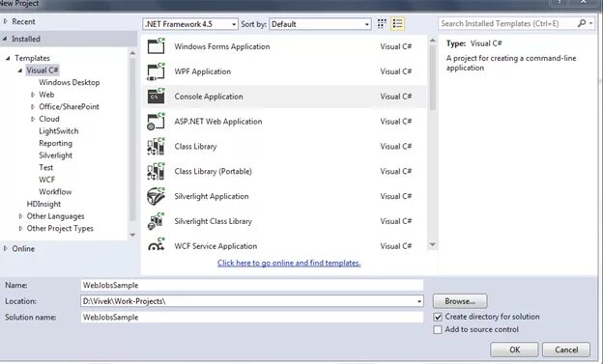The height and width of the screenshot is (364, 603).
Task: Select the Silverlight Application template icon
Action: pos(156,196)
